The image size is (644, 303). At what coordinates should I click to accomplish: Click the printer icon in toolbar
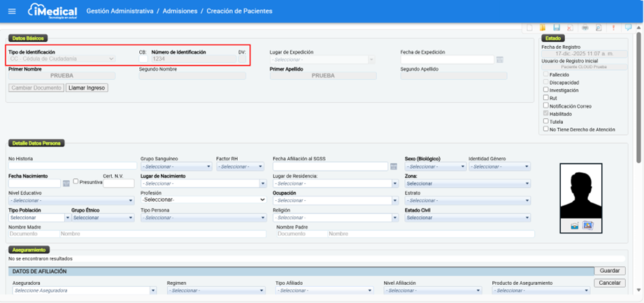point(585,27)
